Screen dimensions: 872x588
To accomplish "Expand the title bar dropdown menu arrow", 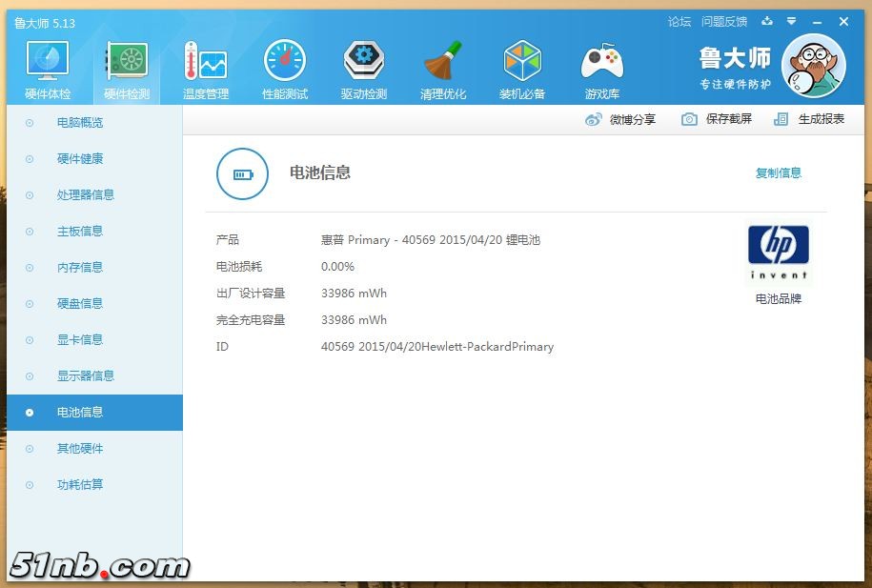I will point(791,21).
